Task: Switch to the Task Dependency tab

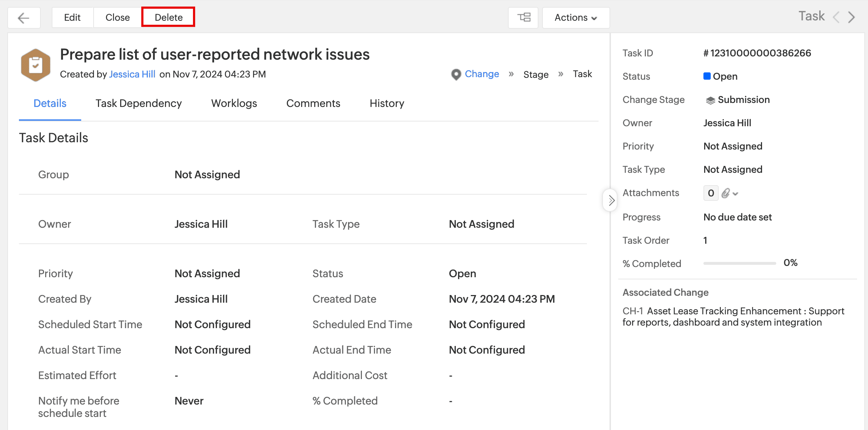Action: pyautogui.click(x=138, y=103)
